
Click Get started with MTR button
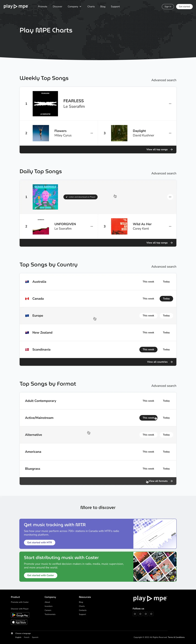tap(39, 542)
